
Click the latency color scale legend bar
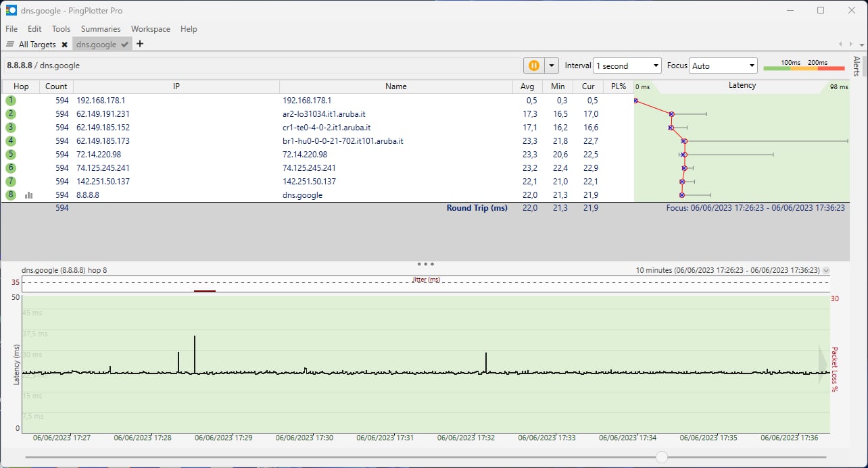(804, 68)
